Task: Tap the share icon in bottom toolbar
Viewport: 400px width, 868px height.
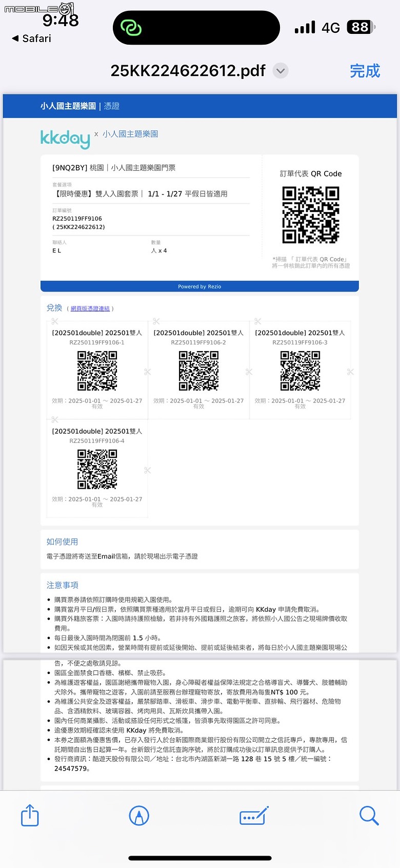Action: (x=30, y=815)
